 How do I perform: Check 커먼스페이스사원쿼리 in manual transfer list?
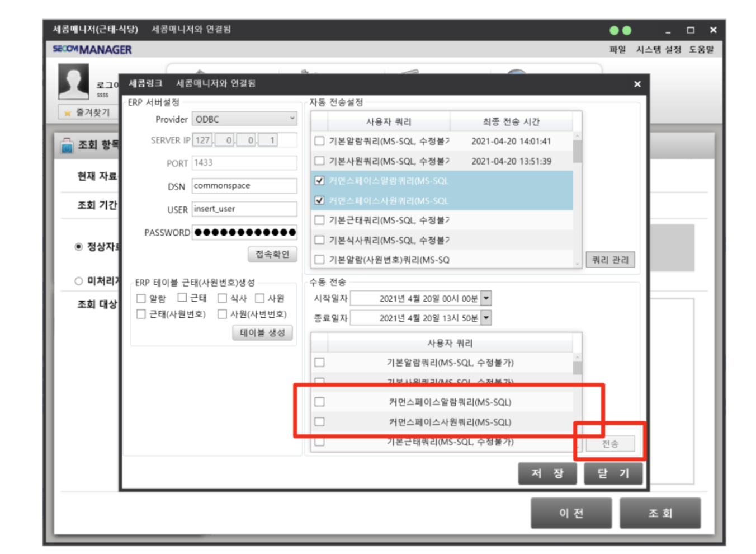click(320, 422)
